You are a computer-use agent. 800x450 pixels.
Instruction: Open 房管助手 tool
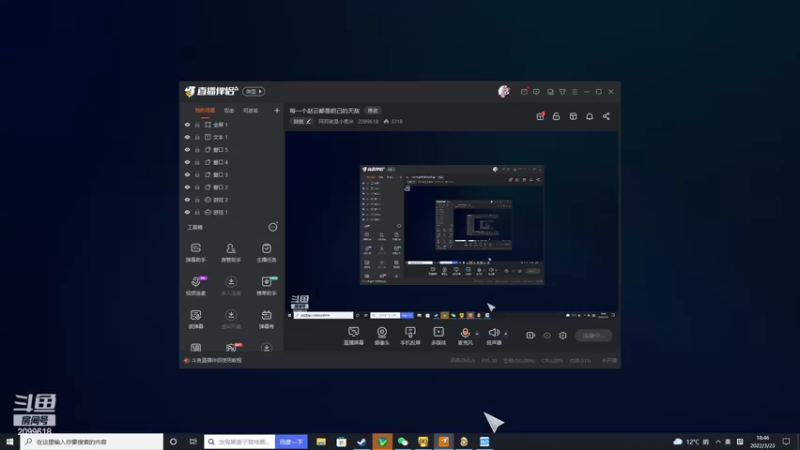click(x=231, y=252)
